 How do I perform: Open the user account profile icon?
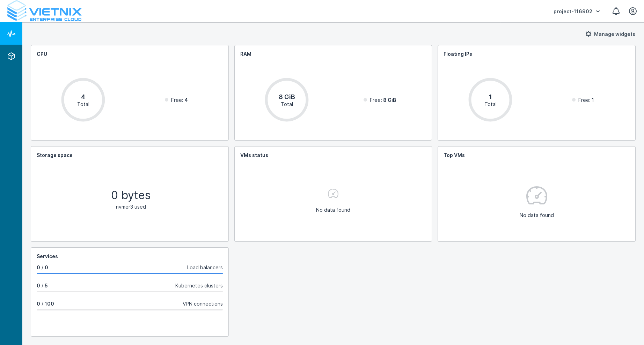pos(632,12)
